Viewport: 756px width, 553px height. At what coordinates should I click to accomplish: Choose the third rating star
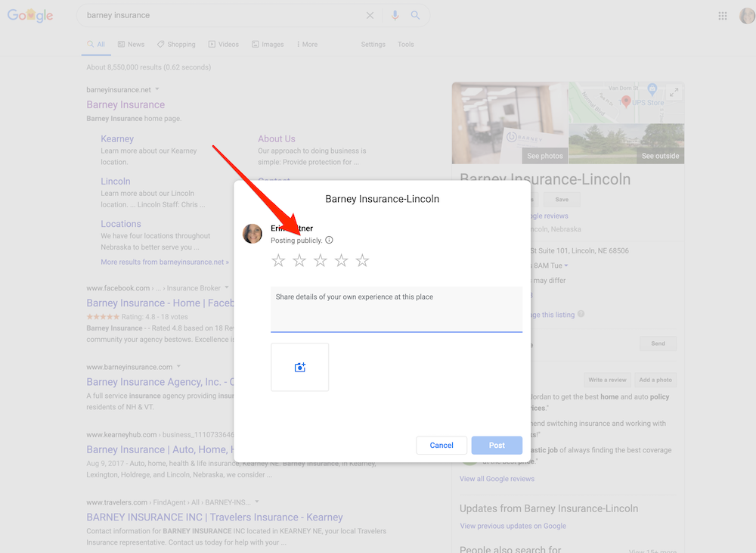pos(320,260)
